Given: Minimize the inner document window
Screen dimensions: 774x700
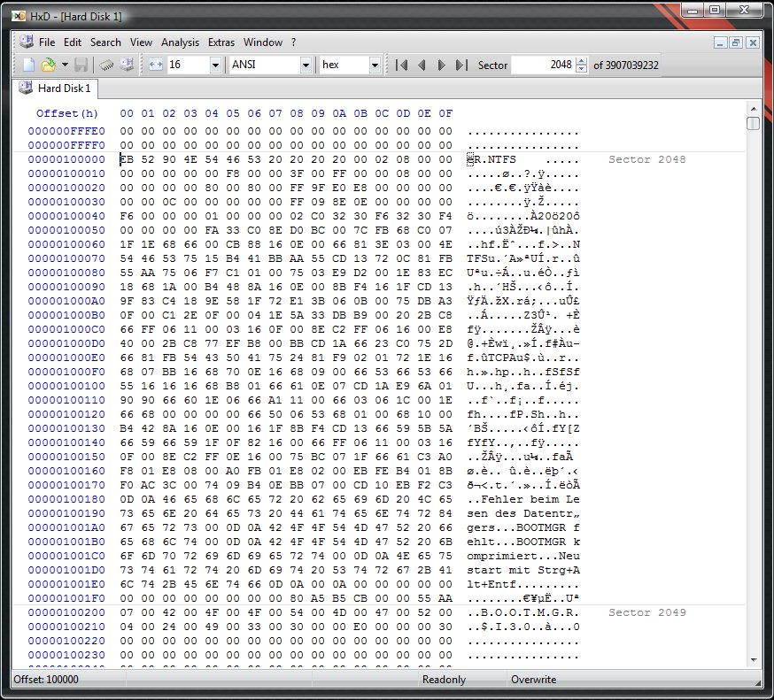Looking at the screenshot, I should point(720,42).
